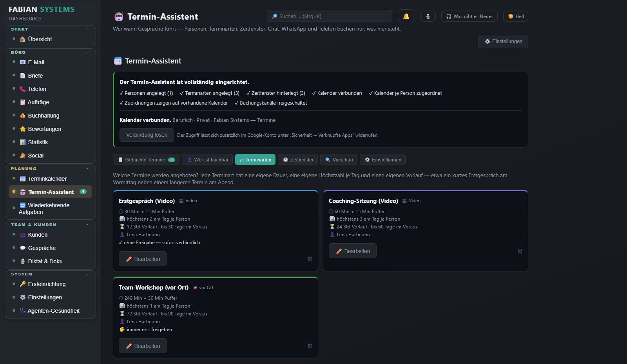
Task: Open Buchhaltung in the sidebar
Action: (50, 116)
